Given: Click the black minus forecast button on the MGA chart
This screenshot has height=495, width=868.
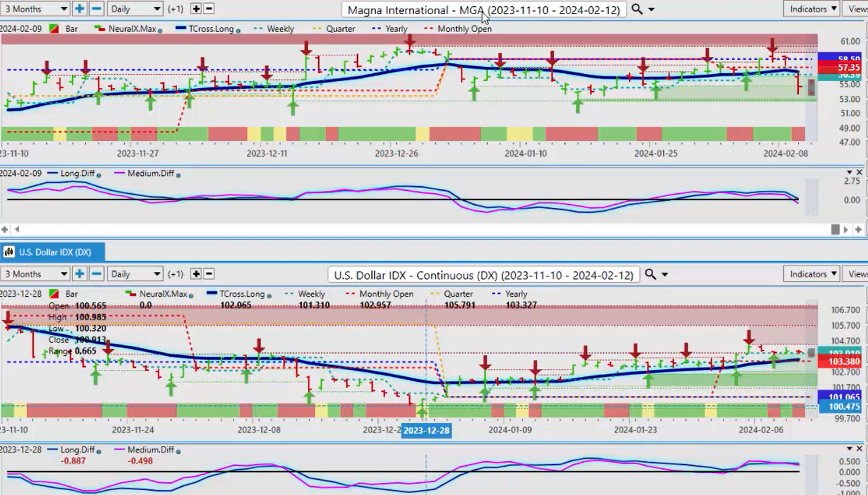Looking at the screenshot, I should coord(208,9).
